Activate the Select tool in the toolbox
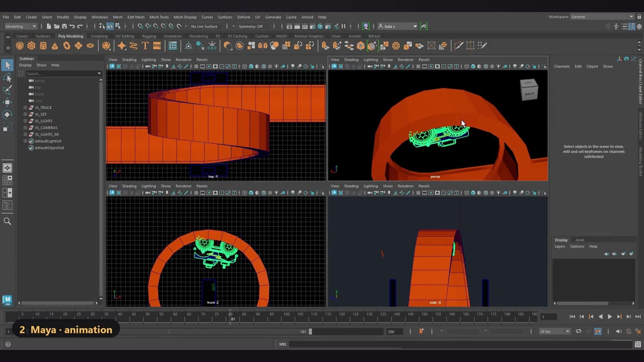 [8, 65]
